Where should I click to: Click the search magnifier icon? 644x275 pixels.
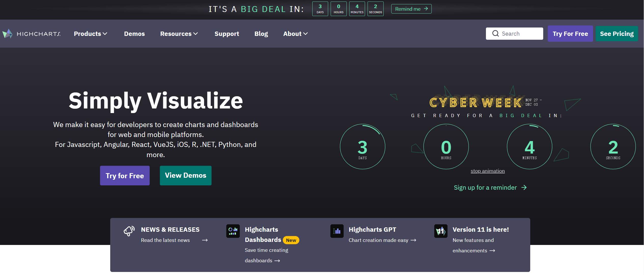point(495,34)
